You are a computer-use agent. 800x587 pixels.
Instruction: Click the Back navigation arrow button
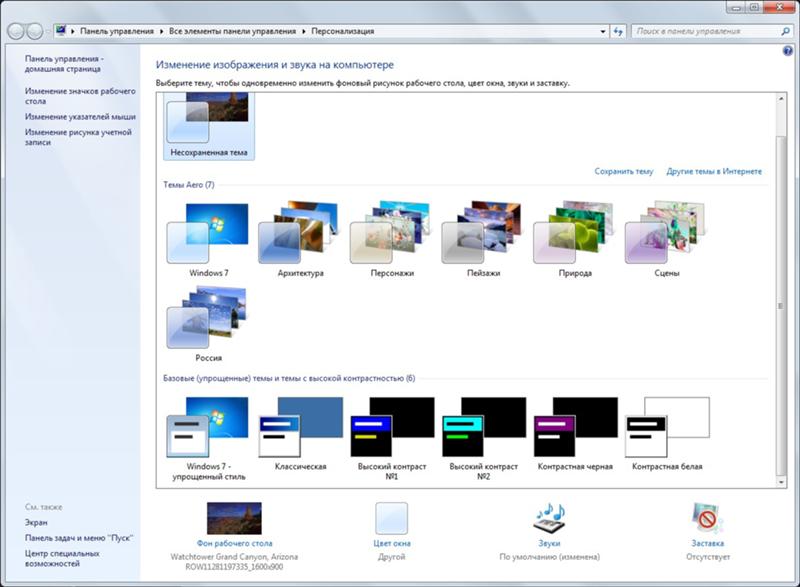[x=16, y=31]
